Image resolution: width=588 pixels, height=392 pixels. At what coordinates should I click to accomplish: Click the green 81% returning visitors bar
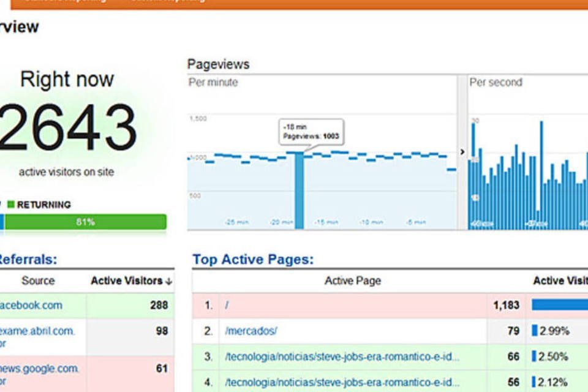click(86, 222)
